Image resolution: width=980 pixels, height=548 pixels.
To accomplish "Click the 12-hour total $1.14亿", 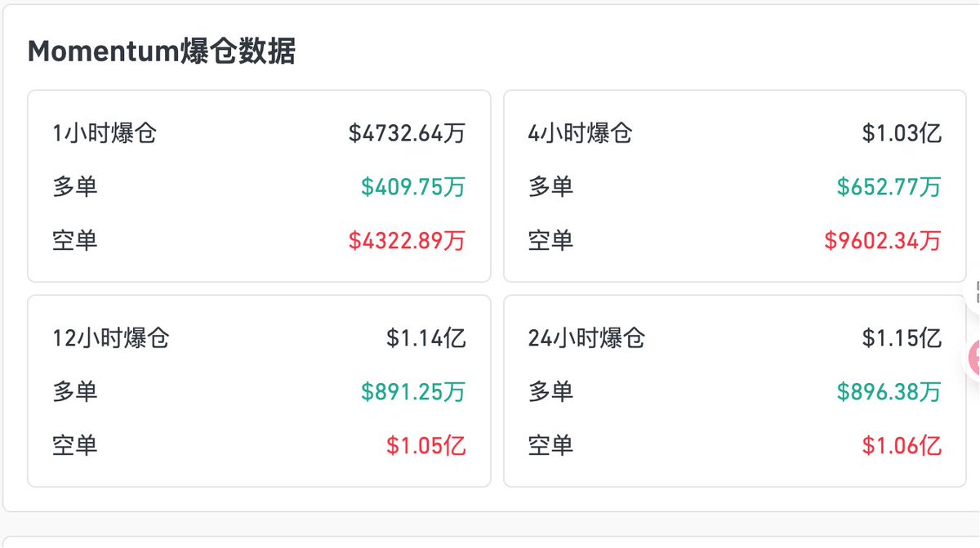I will [x=426, y=338].
